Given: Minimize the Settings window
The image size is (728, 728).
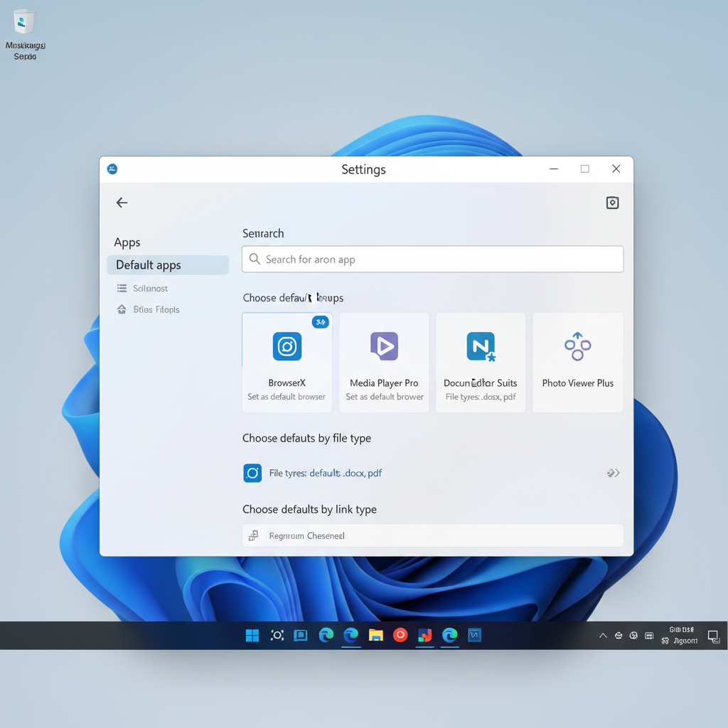Looking at the screenshot, I should pyautogui.click(x=554, y=169).
